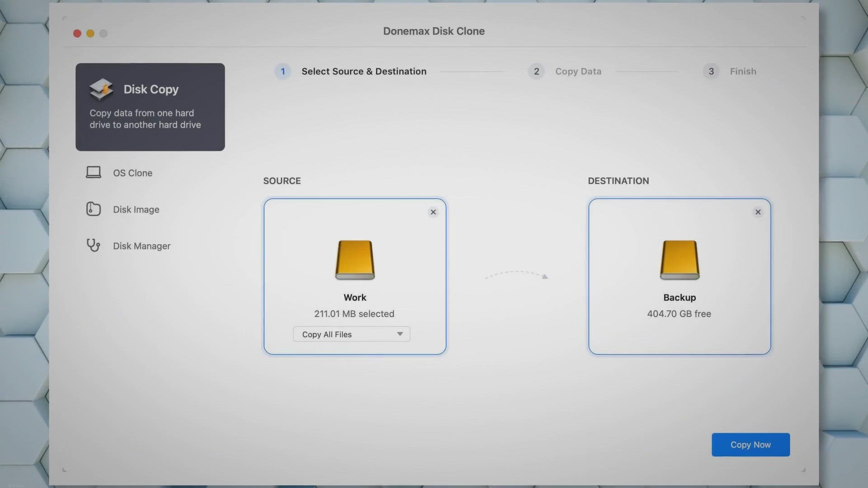
Task: Click the 404.70 GB free text
Action: pos(679,314)
